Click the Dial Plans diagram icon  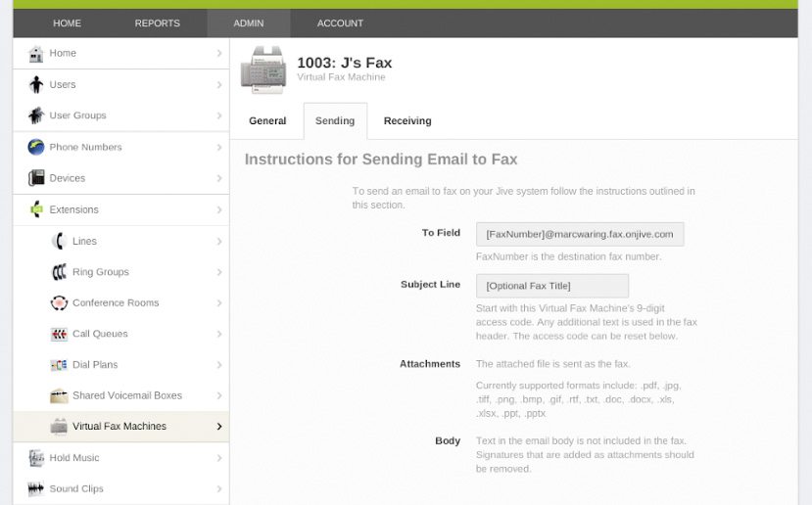[x=59, y=365]
